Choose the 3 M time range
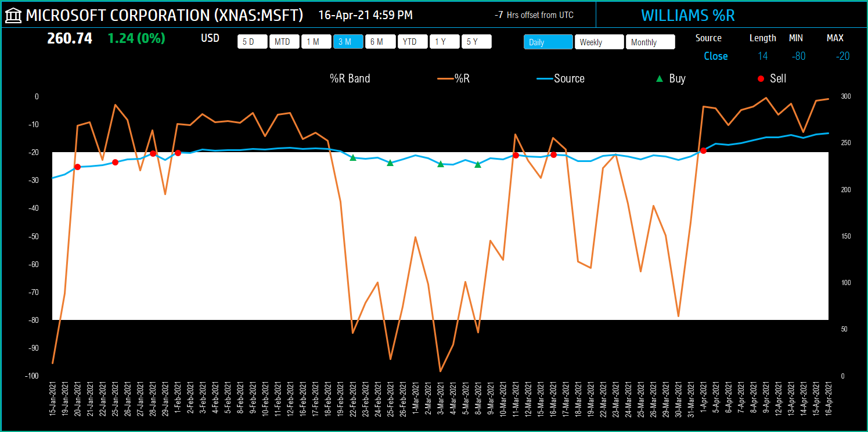The width and height of the screenshot is (868, 432). 348,42
